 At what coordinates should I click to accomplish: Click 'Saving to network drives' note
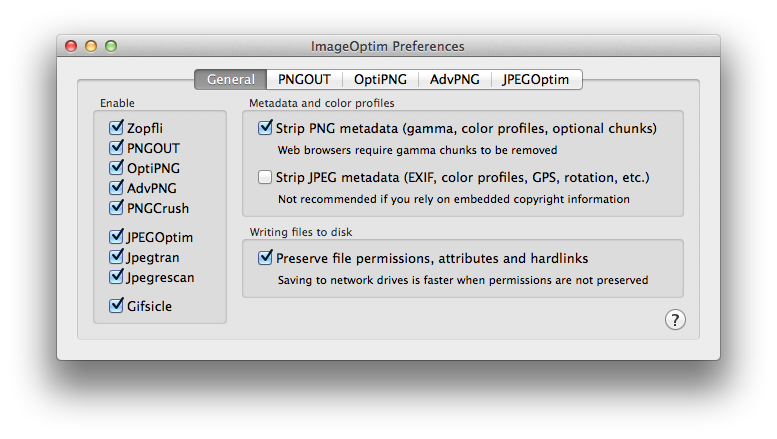(463, 280)
